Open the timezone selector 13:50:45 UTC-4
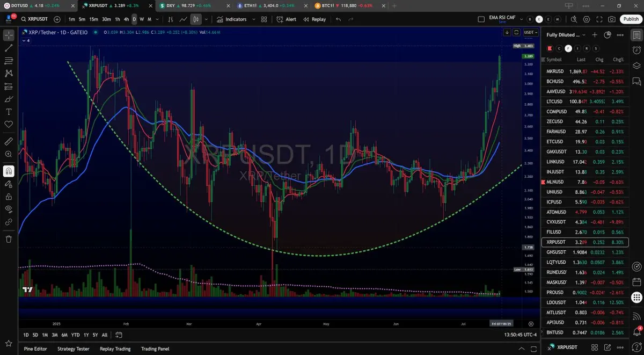644x355 pixels. pyautogui.click(x=521, y=335)
